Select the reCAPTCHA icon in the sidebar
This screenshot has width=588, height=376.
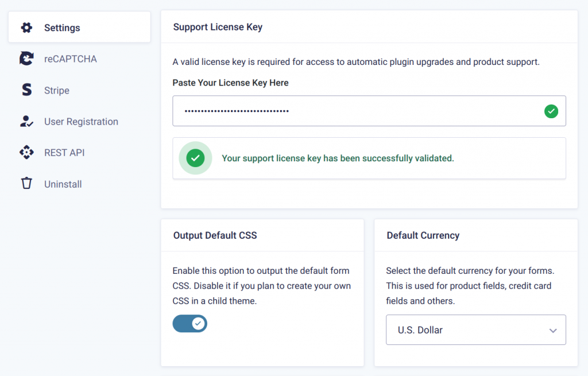pos(26,59)
